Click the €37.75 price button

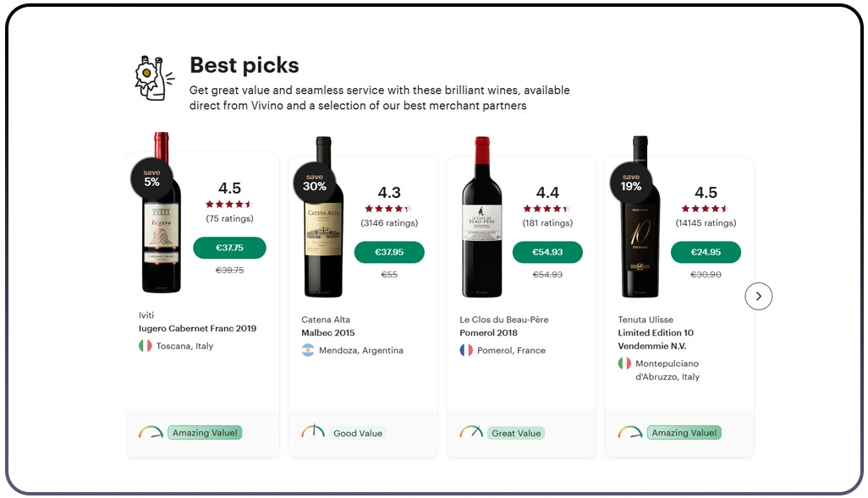point(229,248)
